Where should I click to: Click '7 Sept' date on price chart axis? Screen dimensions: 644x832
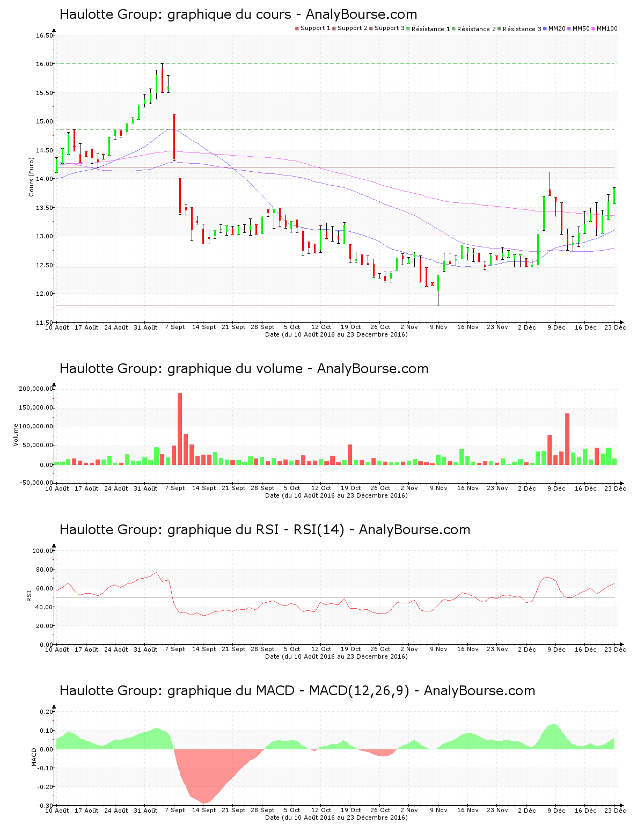(x=175, y=327)
